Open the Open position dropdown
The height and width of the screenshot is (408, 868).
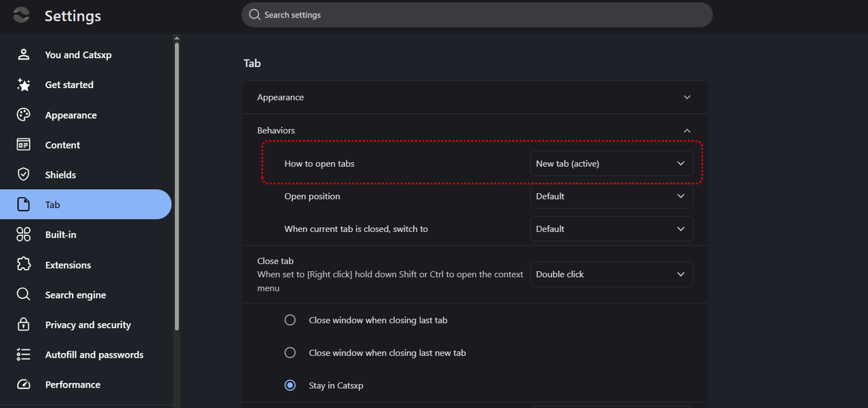[x=612, y=196]
